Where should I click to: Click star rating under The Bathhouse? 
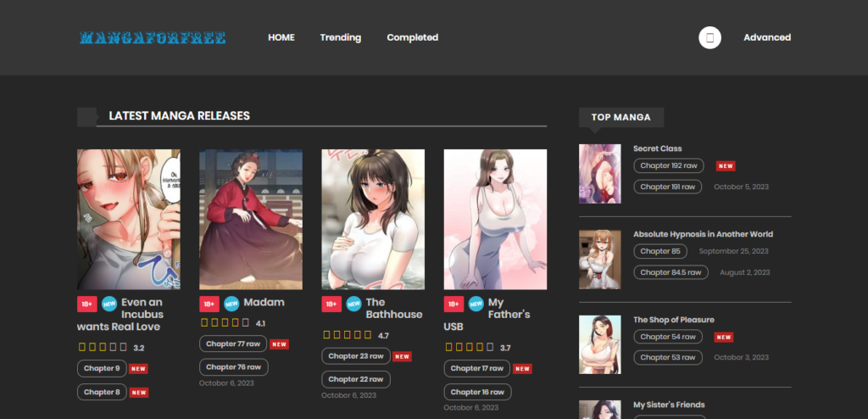(x=348, y=335)
